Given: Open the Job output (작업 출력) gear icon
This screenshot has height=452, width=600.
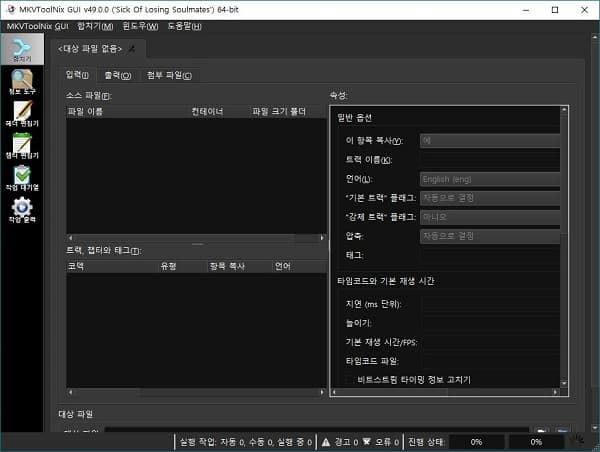Looking at the screenshot, I should pyautogui.click(x=22, y=210).
